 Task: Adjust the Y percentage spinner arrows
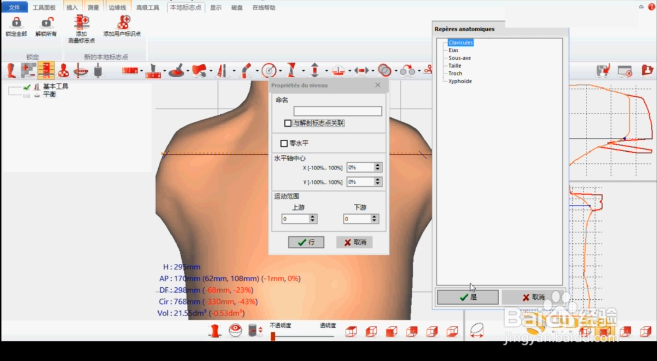pyautogui.click(x=378, y=182)
